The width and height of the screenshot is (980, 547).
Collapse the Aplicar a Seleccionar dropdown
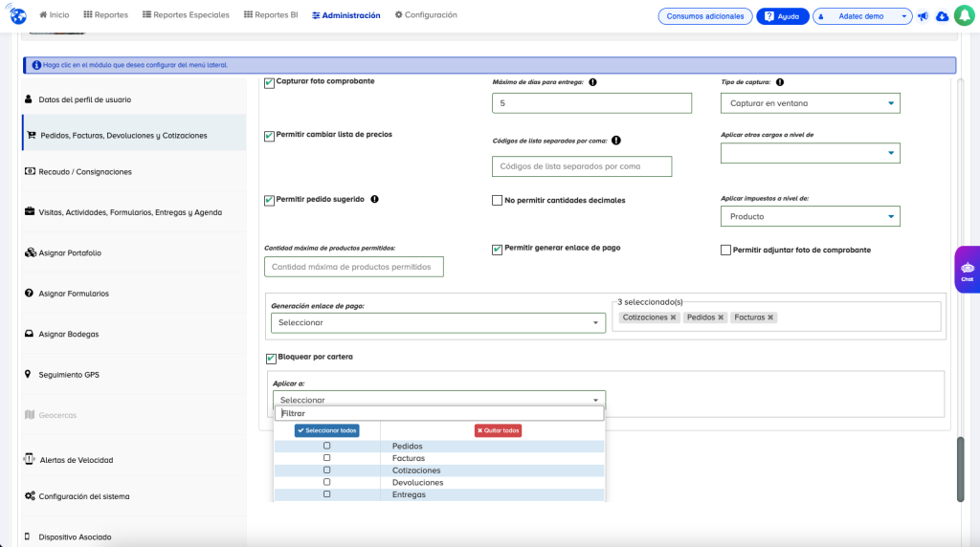coord(438,399)
